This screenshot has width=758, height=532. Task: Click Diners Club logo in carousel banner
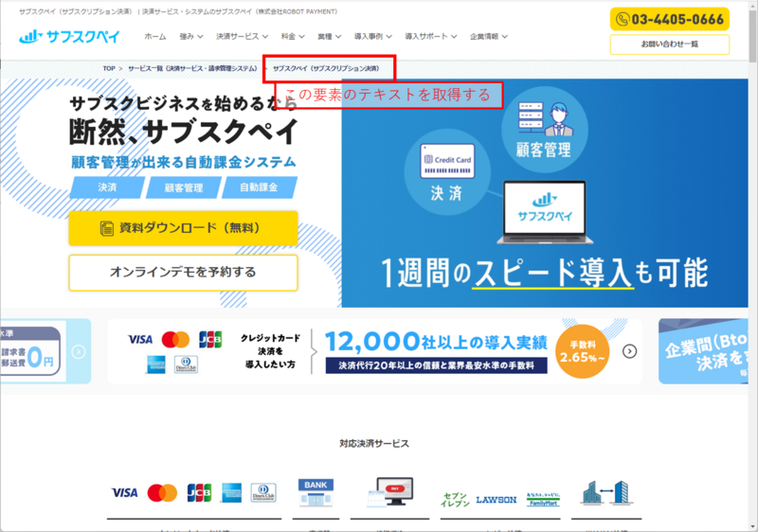tap(186, 364)
